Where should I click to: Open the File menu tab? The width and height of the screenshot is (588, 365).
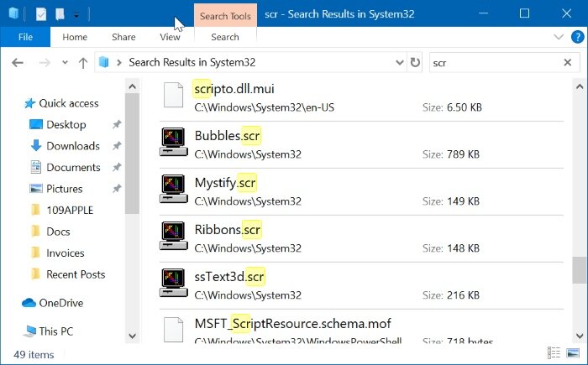point(25,37)
